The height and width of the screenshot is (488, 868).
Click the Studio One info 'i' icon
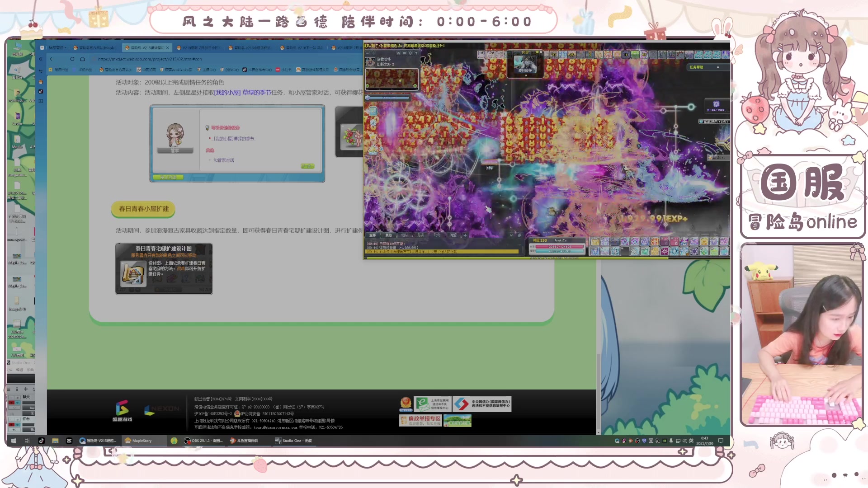pos(17,389)
